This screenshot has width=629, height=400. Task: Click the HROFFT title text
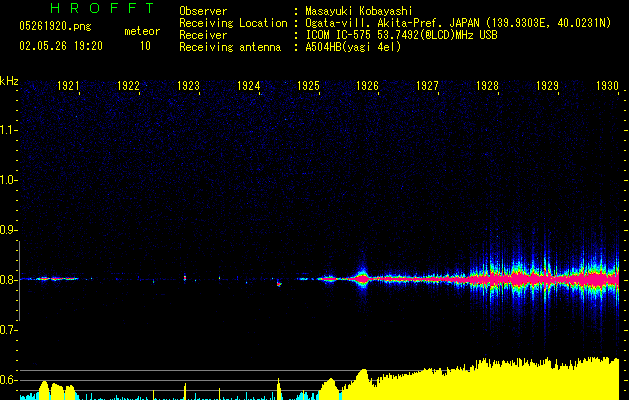click(x=102, y=8)
